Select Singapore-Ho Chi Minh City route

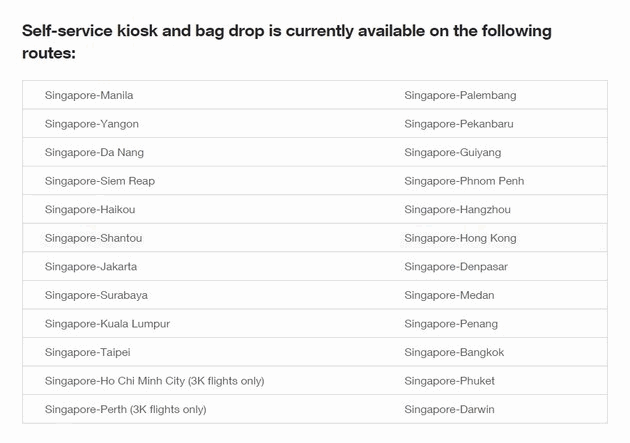(154, 381)
